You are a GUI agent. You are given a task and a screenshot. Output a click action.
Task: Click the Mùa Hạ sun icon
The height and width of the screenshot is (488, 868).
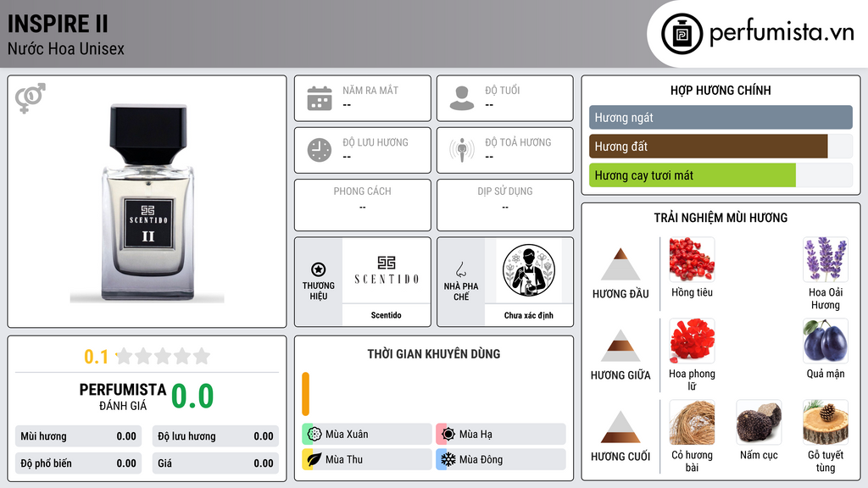pos(448,434)
